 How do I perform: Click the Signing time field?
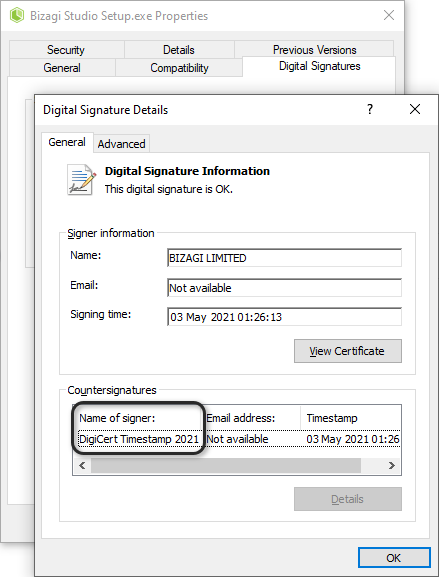click(x=284, y=317)
